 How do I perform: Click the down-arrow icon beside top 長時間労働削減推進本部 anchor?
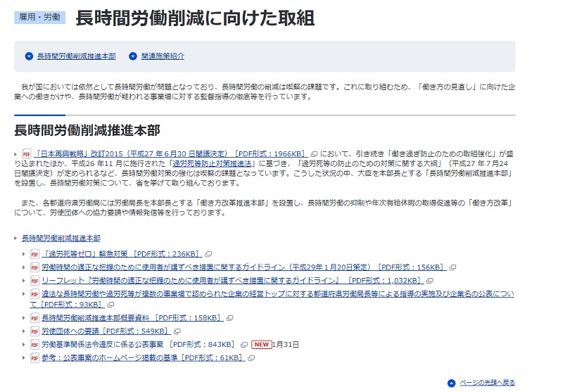click(29, 56)
